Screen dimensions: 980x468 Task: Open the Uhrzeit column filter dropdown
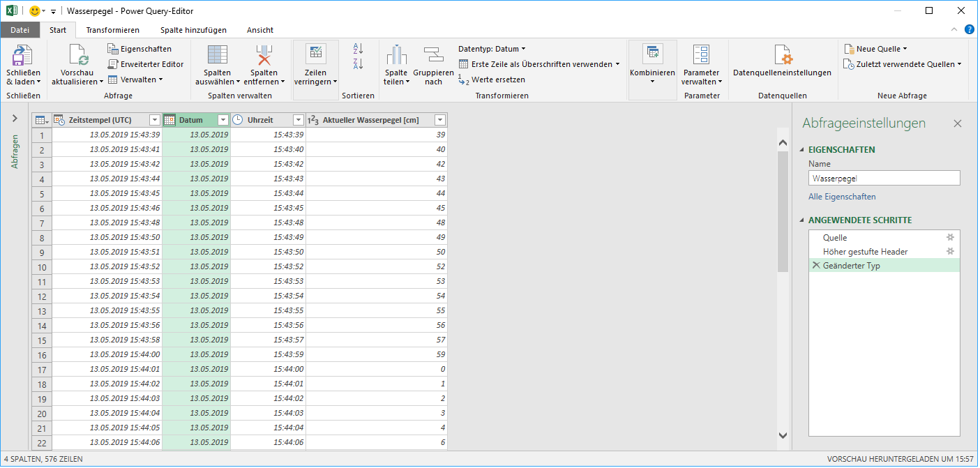298,120
